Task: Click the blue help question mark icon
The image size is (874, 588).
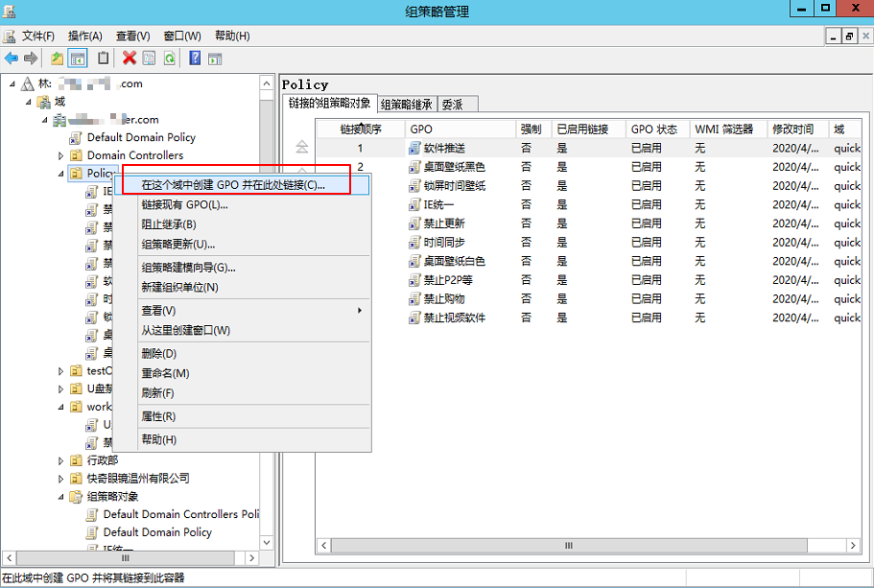Action: coord(195,59)
